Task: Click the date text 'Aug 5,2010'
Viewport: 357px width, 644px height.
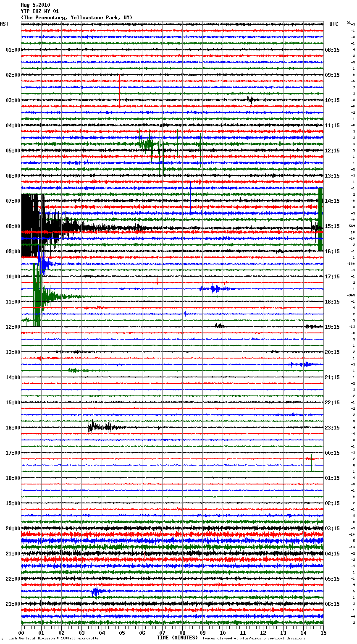Action: pos(35,5)
